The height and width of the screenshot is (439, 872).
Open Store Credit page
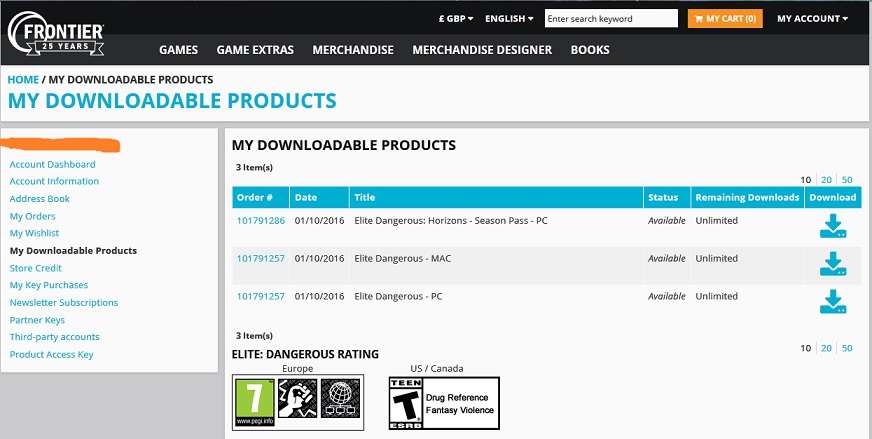[x=36, y=268]
